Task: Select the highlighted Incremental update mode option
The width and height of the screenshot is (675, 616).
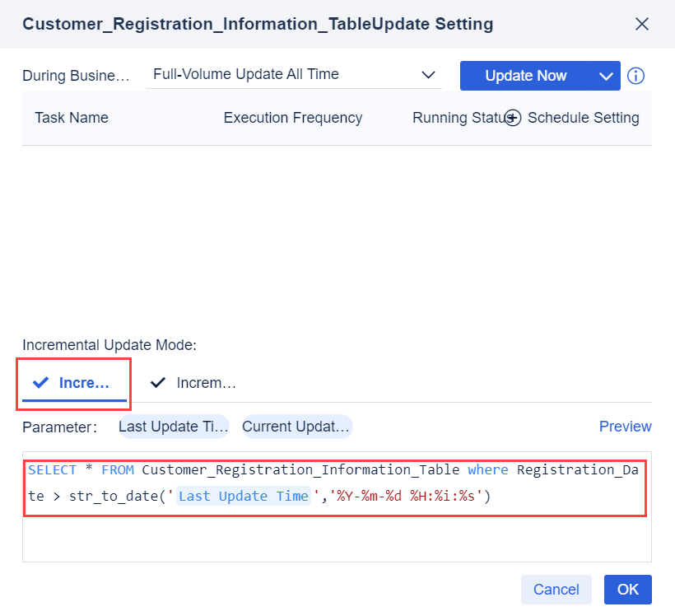Action: [73, 382]
